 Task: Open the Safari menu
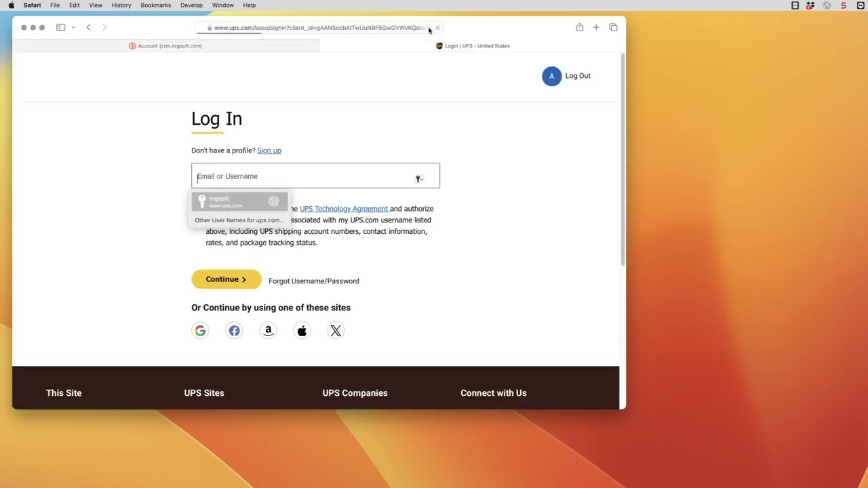point(32,5)
